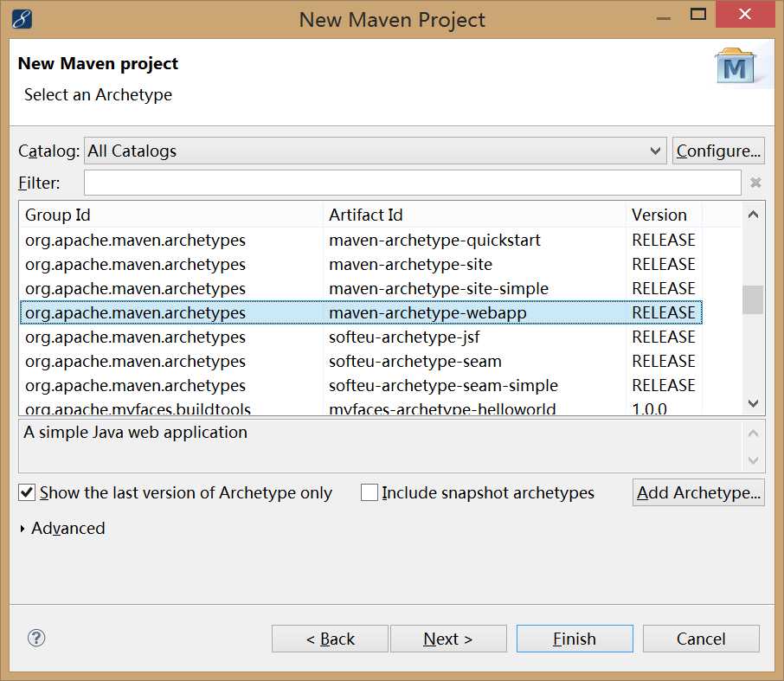Sort by the Group Id column header
The width and height of the screenshot is (784, 681).
point(171,215)
